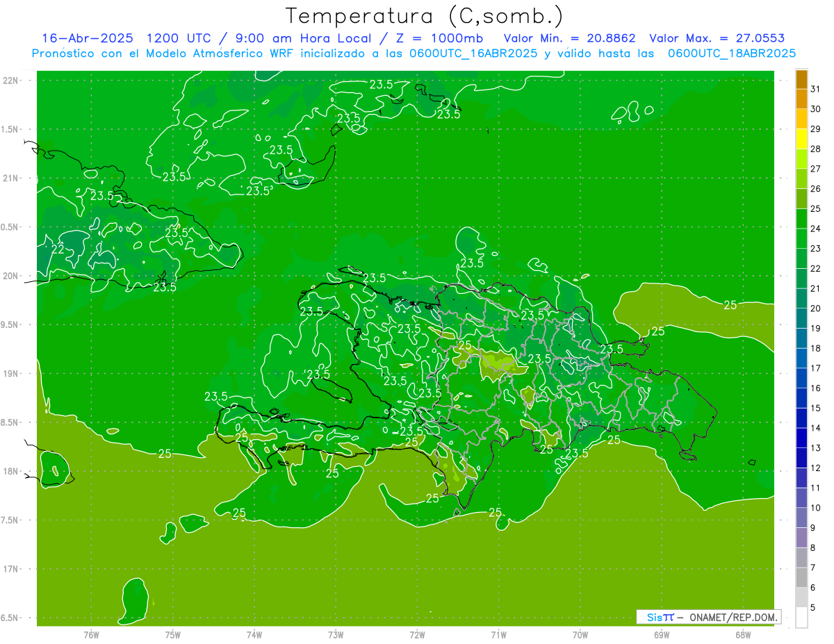Image resolution: width=834 pixels, height=644 pixels.
Task: Click '0600UTC_16ABR2025' initialization time text
Action: 472,53
